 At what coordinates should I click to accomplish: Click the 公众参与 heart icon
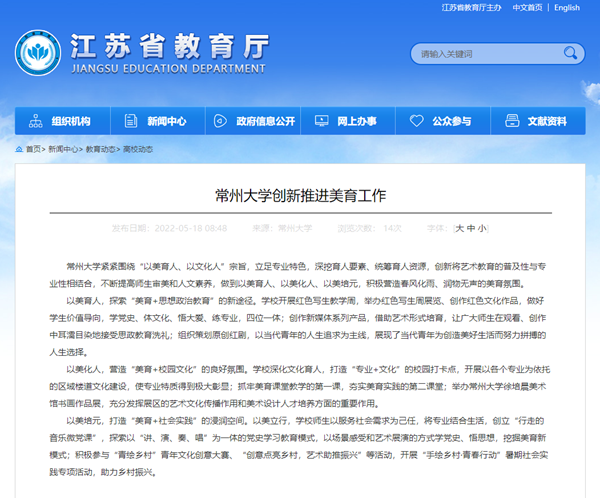click(415, 122)
